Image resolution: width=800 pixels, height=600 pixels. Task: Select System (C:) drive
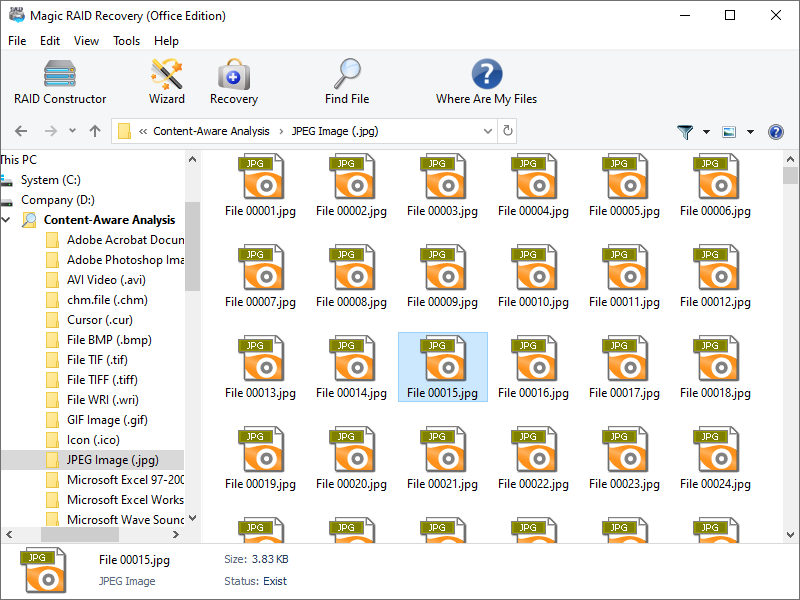tap(51, 180)
